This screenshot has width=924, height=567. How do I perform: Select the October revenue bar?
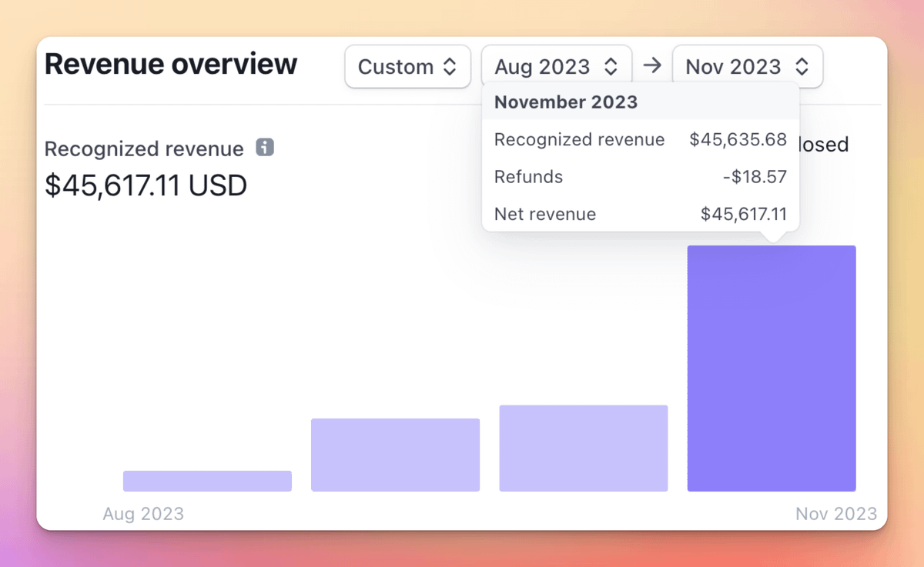584,447
